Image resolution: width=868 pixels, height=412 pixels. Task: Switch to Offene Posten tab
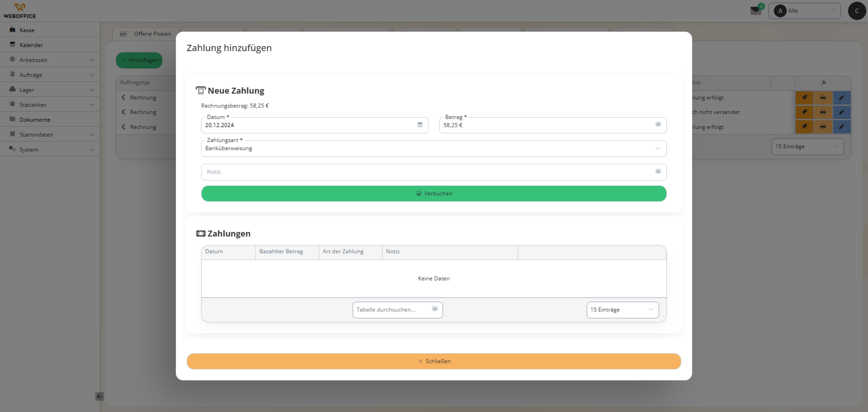click(x=146, y=34)
